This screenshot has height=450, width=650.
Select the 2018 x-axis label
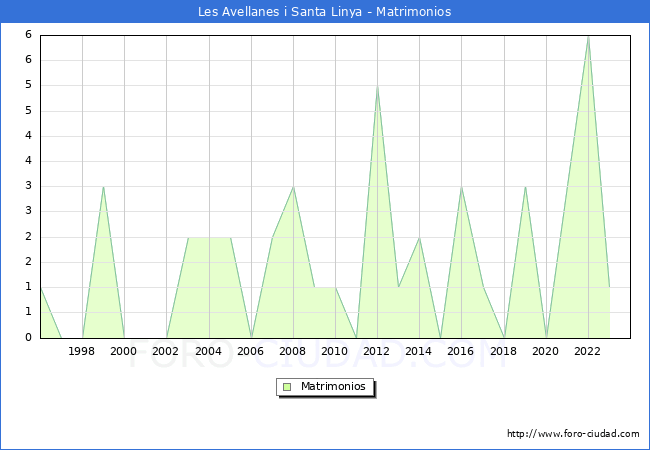tap(504, 351)
